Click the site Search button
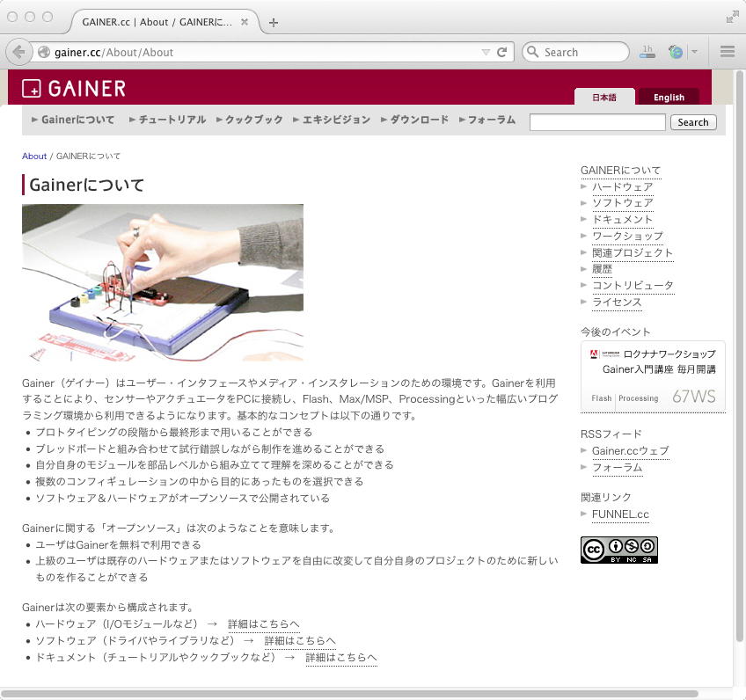746x700 pixels. (693, 122)
